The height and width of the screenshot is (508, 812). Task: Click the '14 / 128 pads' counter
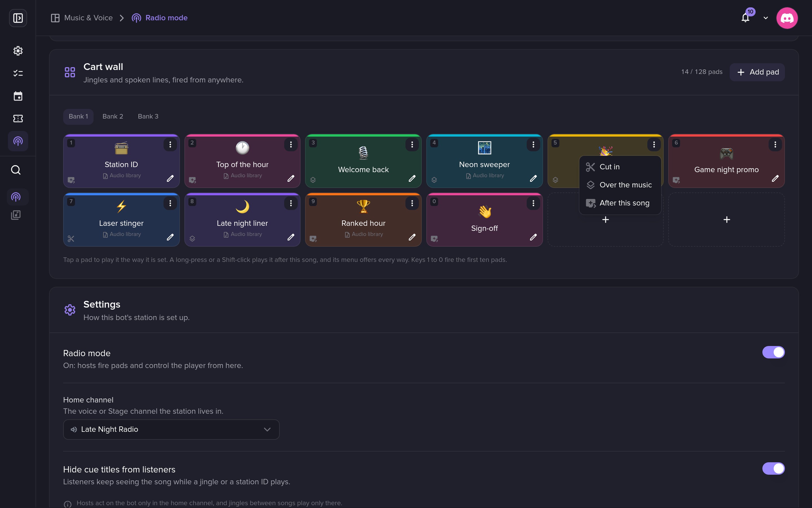click(x=701, y=72)
